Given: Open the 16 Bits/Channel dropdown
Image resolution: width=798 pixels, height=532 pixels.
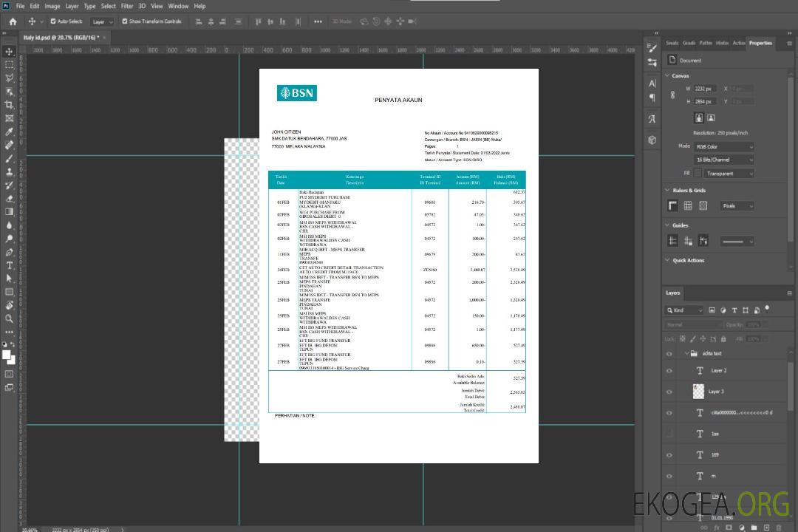Looking at the screenshot, I should pos(724,160).
